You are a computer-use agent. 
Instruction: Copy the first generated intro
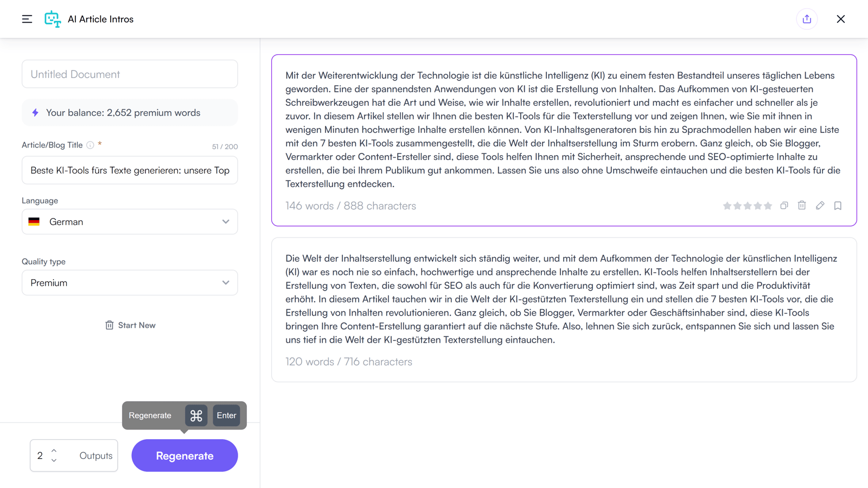pyautogui.click(x=784, y=206)
